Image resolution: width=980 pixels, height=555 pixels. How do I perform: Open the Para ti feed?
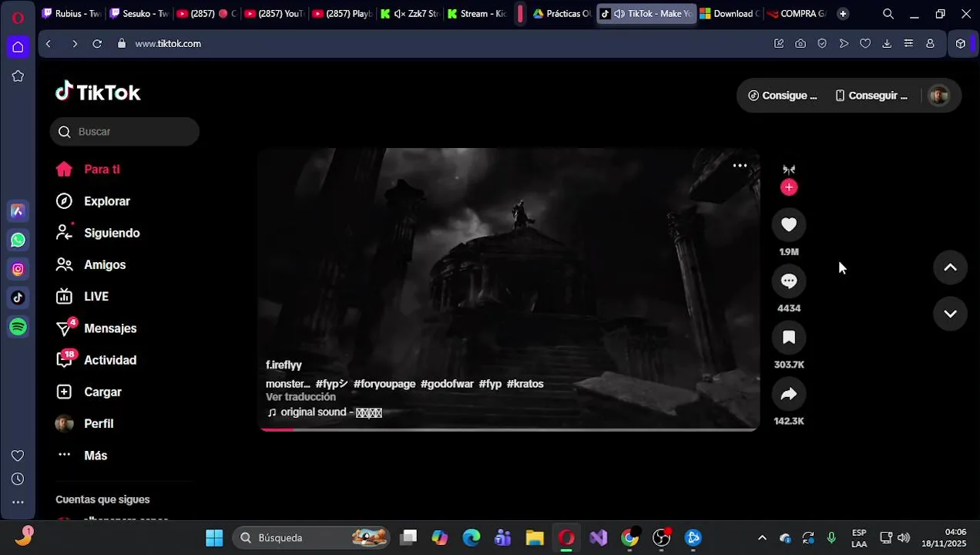point(102,170)
